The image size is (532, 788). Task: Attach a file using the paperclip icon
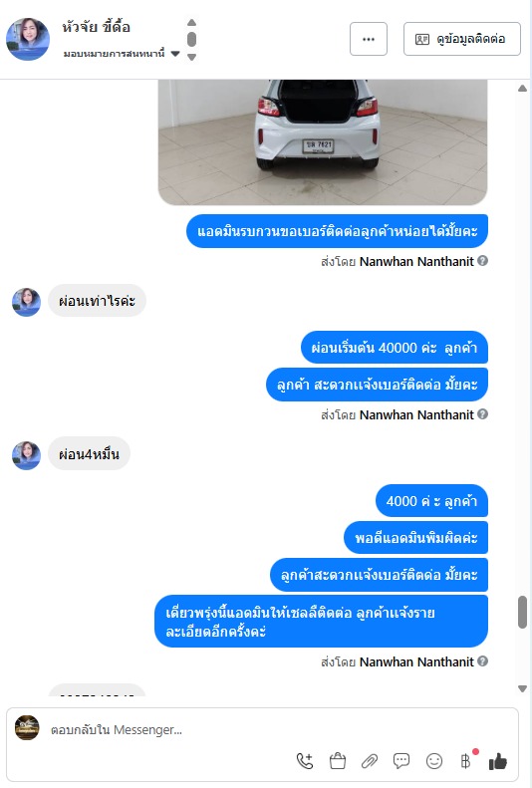pos(370,761)
